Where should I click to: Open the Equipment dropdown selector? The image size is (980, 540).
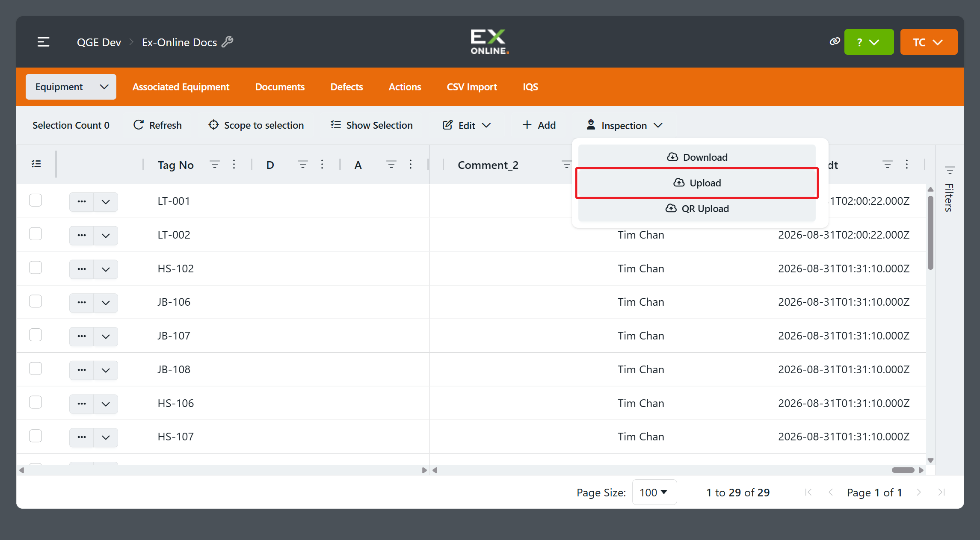[71, 87]
